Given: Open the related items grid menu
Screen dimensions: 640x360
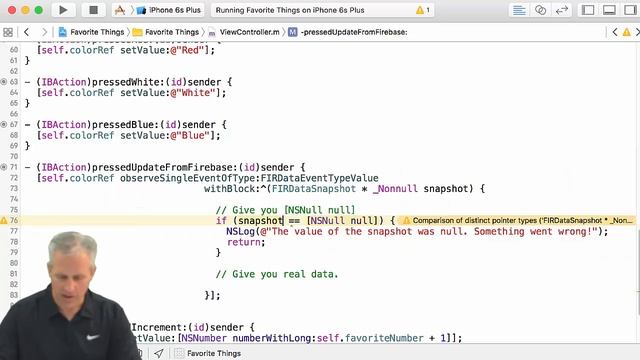Looking at the screenshot, I should [8, 32].
